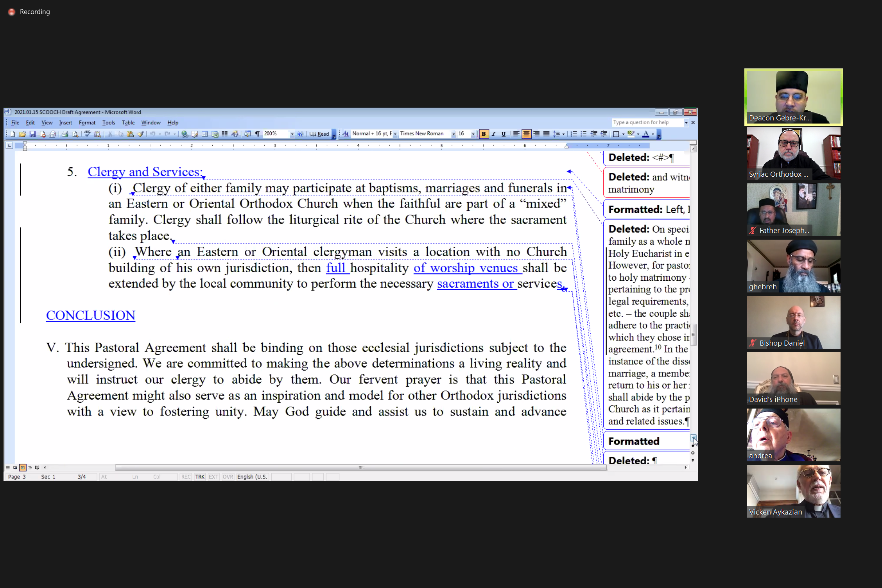Screen dimensions: 882x588
Task: Expand the Times New Roman font dropdown
Action: pyautogui.click(x=454, y=134)
